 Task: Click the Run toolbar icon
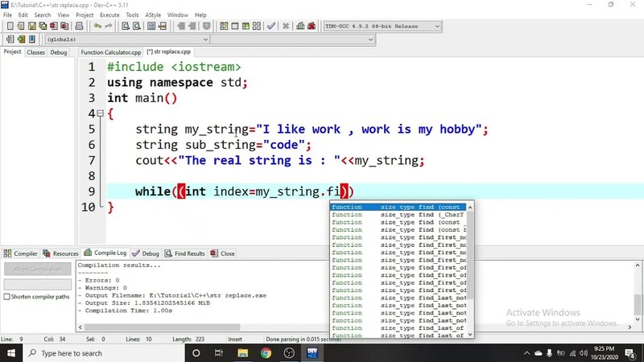235,27
